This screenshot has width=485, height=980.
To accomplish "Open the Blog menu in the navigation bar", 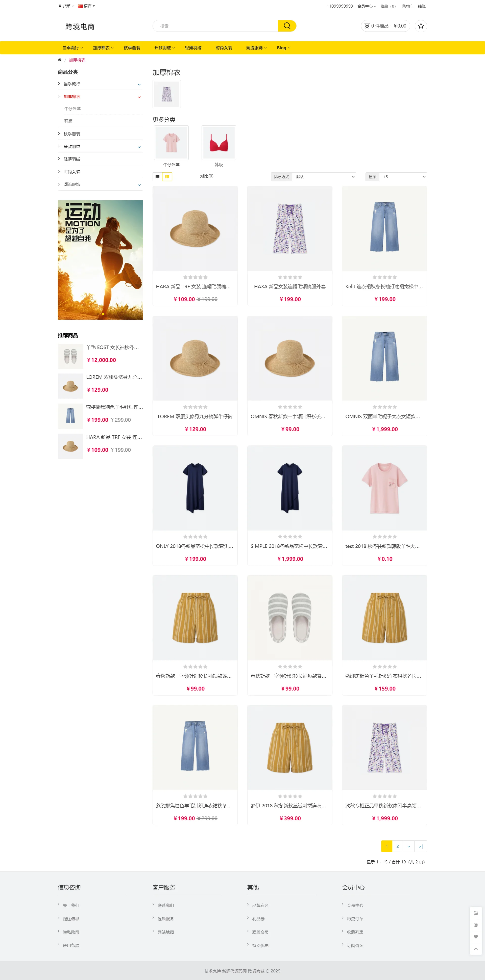I will pyautogui.click(x=283, y=48).
